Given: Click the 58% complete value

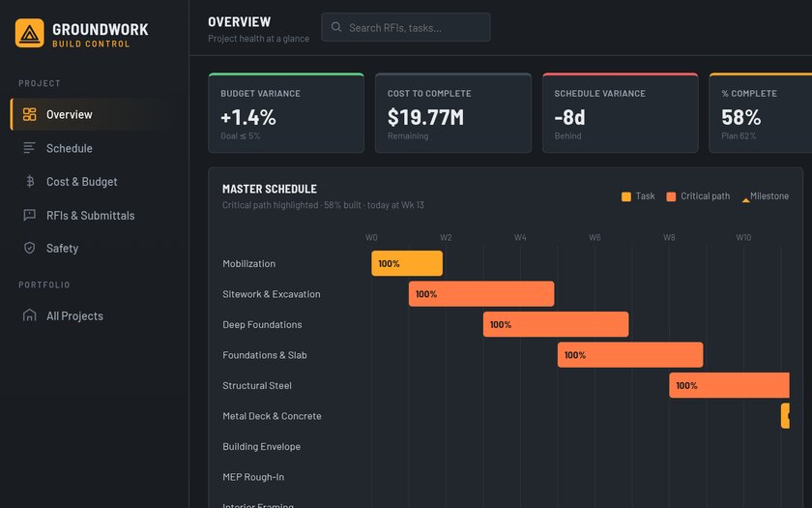Looking at the screenshot, I should (x=741, y=118).
